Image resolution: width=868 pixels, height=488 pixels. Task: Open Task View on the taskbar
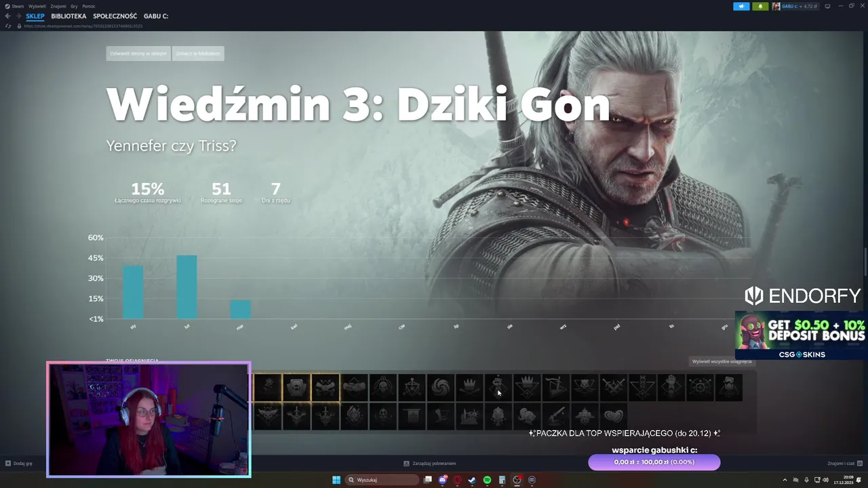(428, 480)
